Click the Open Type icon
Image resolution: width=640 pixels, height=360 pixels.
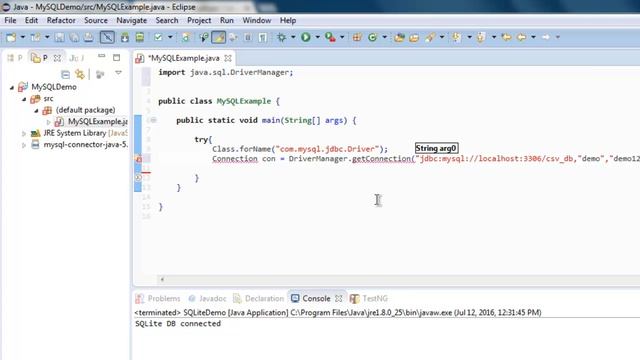pos(399,38)
